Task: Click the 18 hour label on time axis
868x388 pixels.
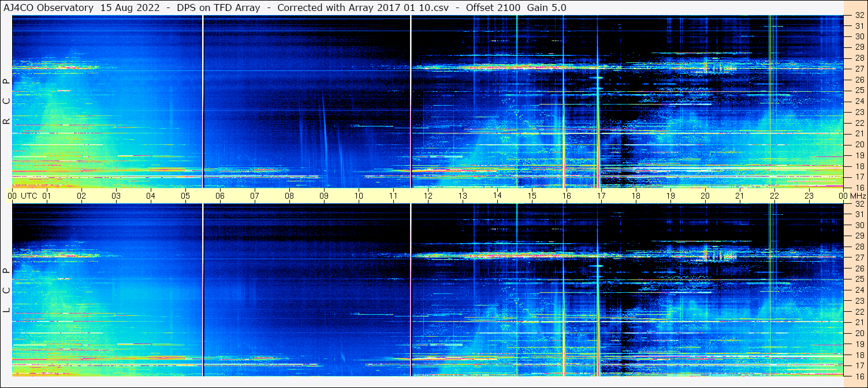Action: point(636,196)
